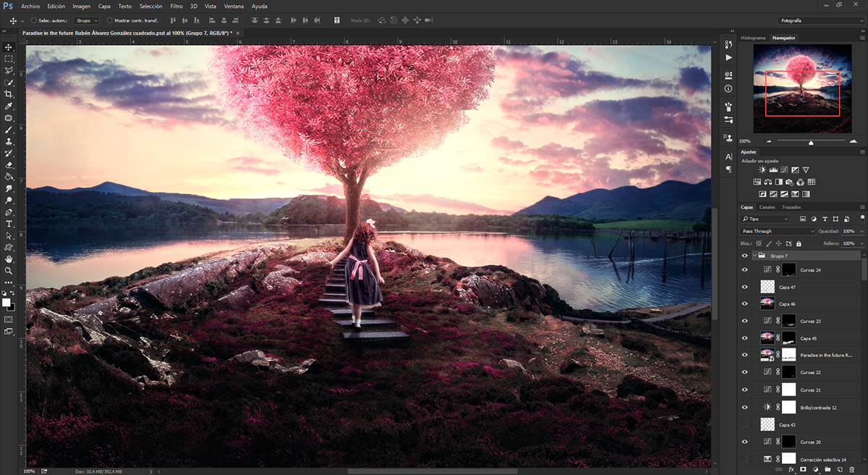Screen dimensions: 868x475
Task: Click the trash icon to delete layer
Action: pyautogui.click(x=851, y=469)
